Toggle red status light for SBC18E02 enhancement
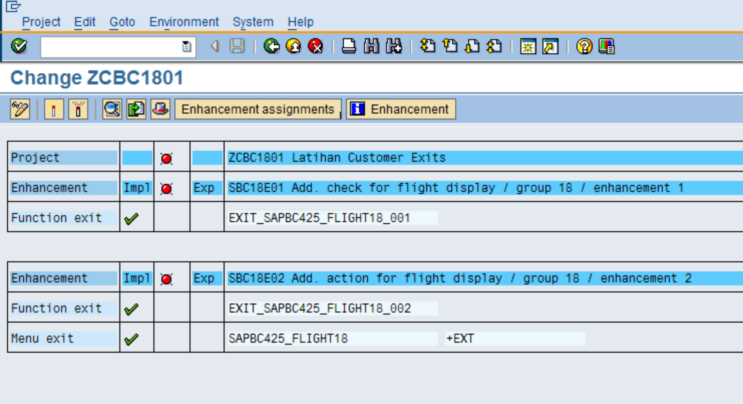Image resolution: width=743 pixels, height=404 pixels. coord(166,279)
